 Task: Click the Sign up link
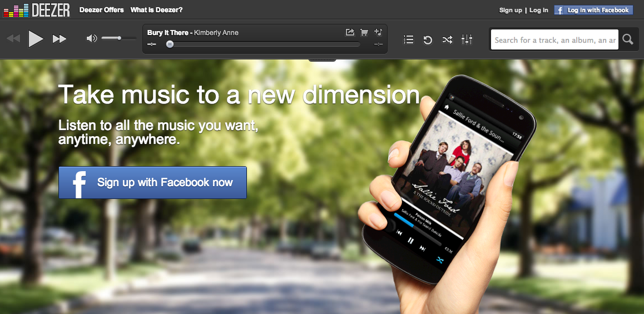[x=511, y=10]
